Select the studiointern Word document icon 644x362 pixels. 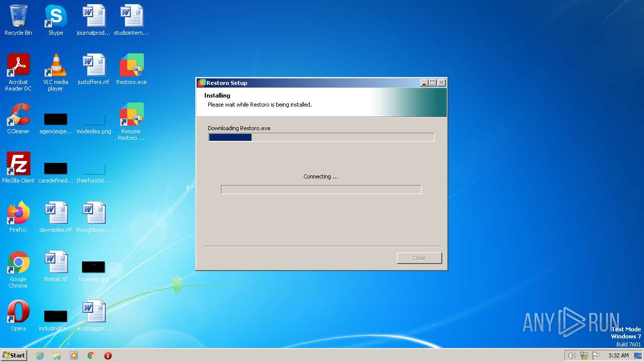(x=131, y=20)
